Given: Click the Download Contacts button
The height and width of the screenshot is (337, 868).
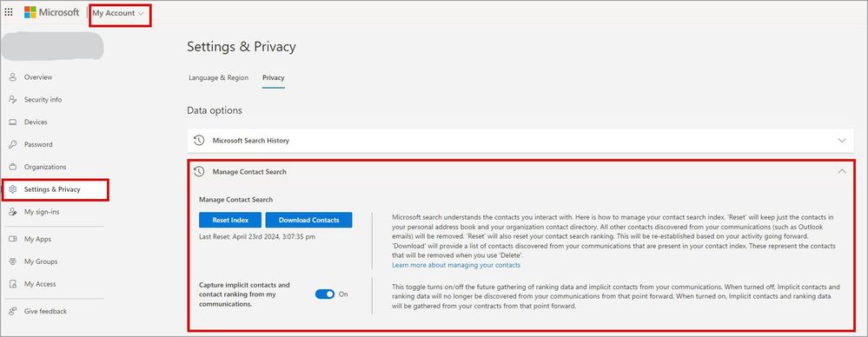Looking at the screenshot, I should [309, 220].
